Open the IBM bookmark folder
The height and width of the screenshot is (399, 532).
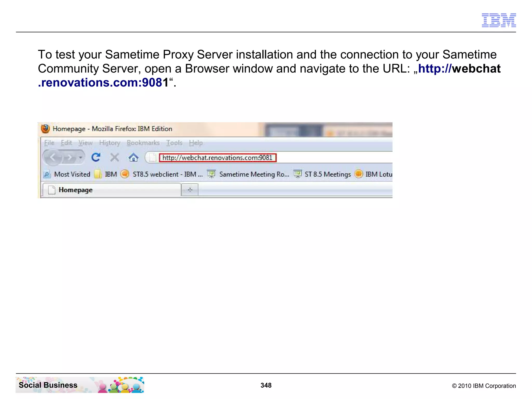click(x=106, y=174)
